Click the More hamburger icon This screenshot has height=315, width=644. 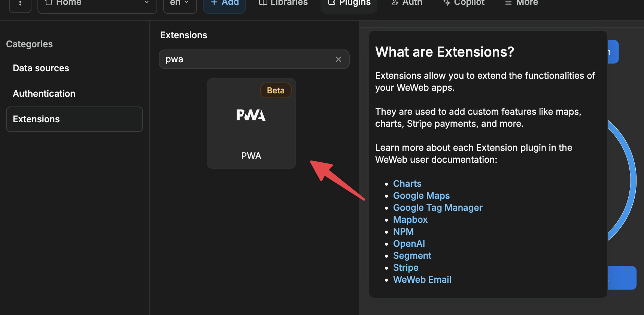pos(508,3)
